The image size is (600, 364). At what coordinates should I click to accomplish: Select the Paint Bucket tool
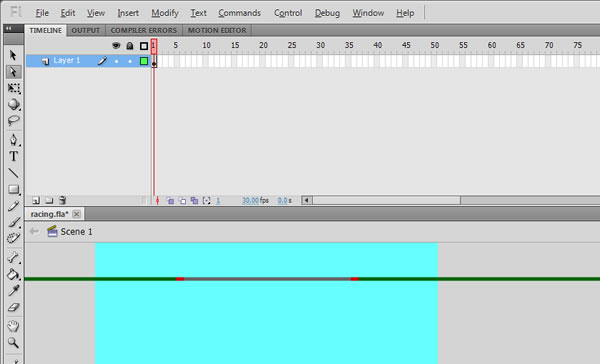coord(13,274)
